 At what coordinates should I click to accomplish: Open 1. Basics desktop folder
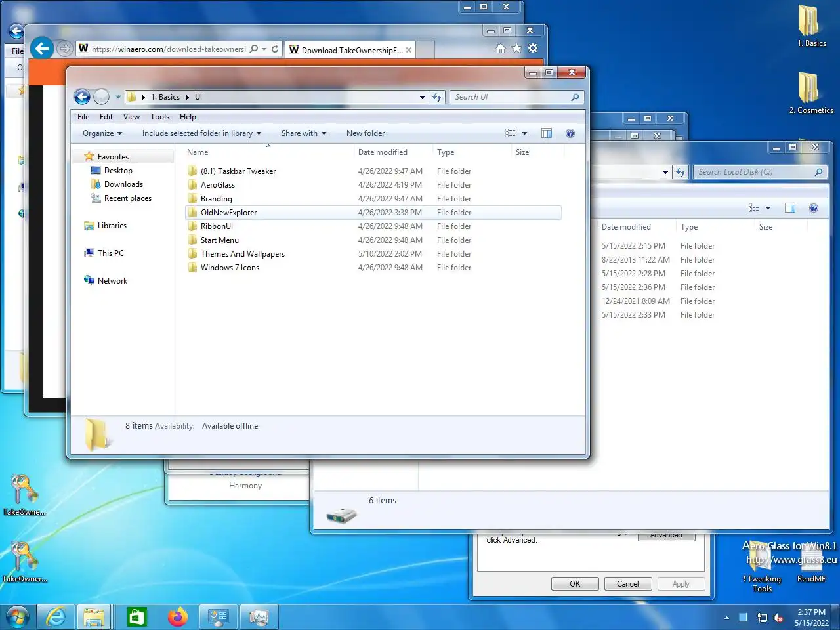point(811,26)
